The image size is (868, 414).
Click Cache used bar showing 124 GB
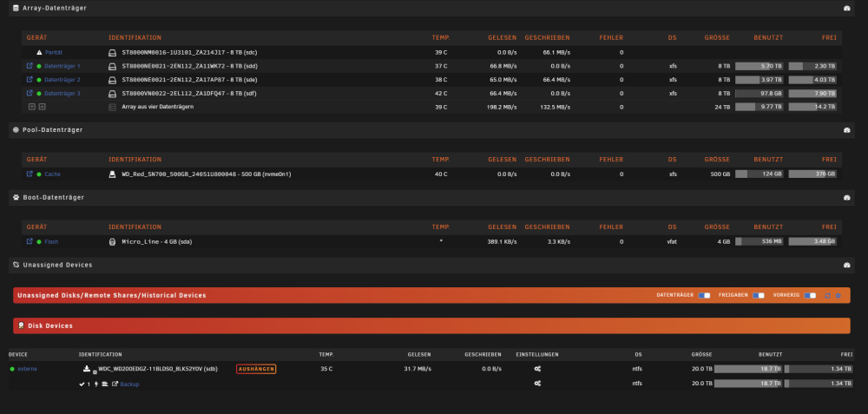click(759, 174)
